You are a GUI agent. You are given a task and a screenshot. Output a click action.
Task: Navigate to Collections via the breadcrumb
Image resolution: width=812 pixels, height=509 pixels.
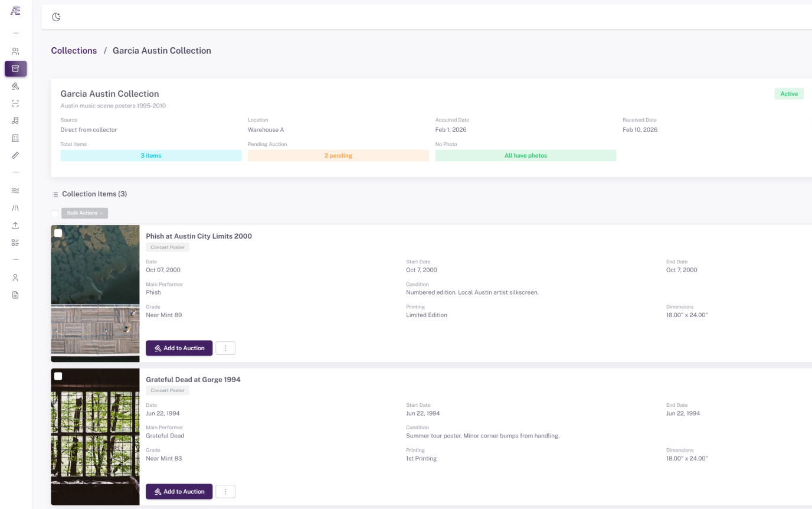tap(74, 50)
